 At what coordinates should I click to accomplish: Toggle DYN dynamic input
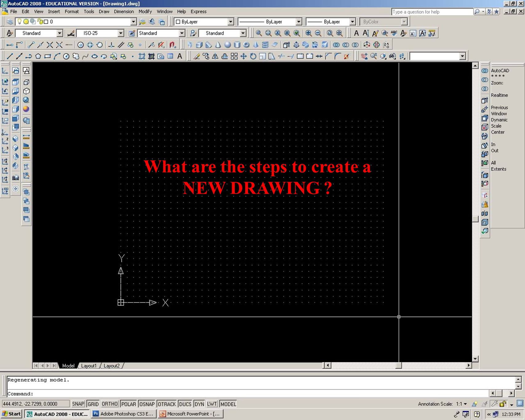[199, 404]
